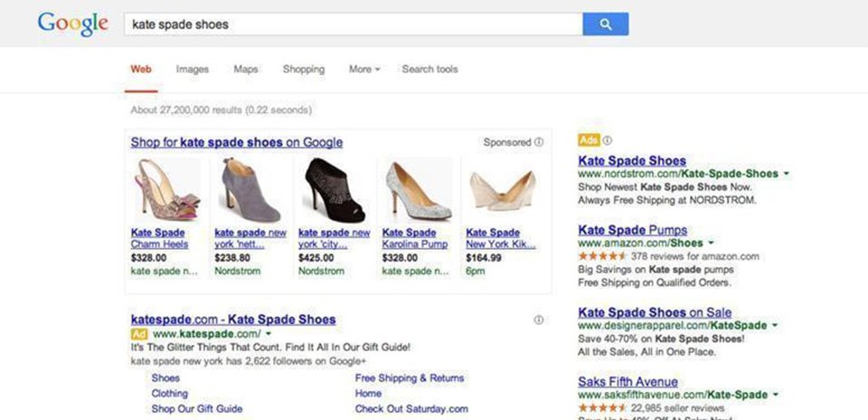
Task: Click the $425.00 price
Action: (x=316, y=258)
